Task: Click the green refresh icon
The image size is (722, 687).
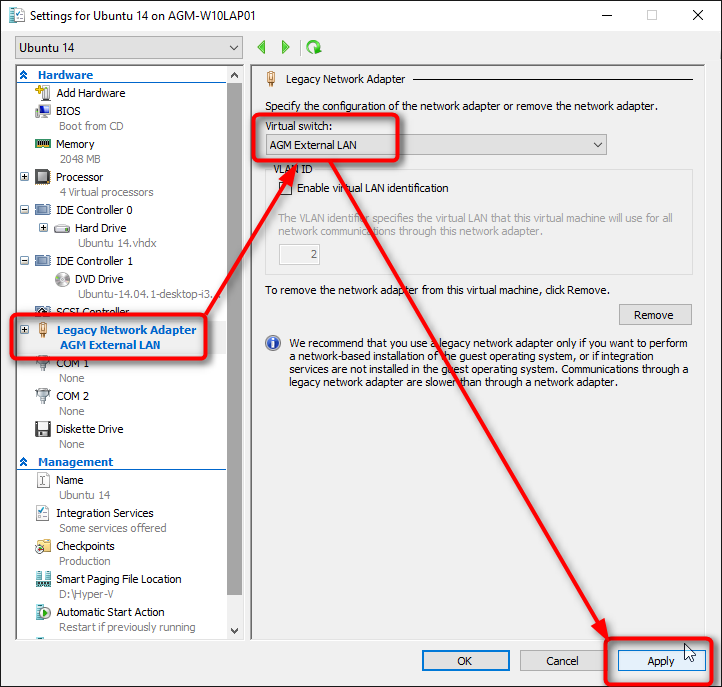Action: (314, 47)
